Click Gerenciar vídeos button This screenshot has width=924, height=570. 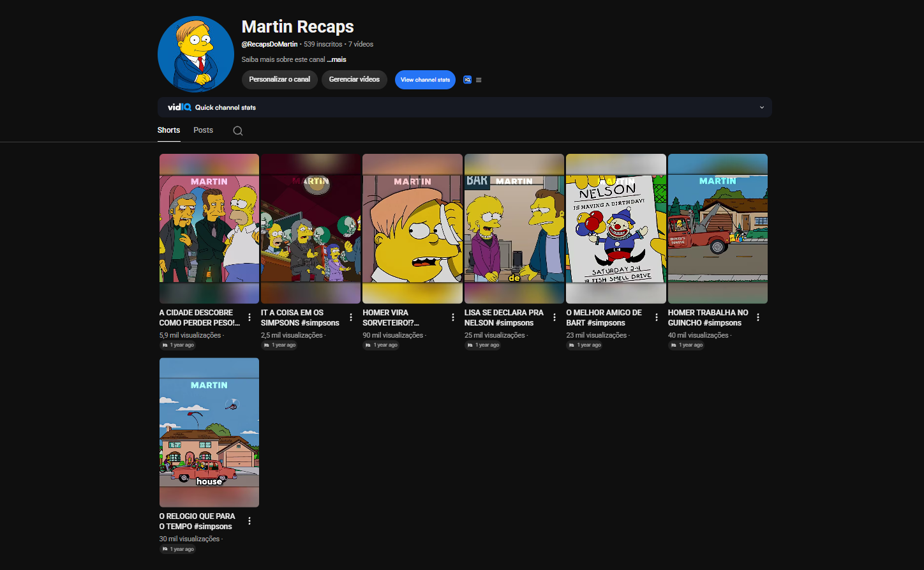pos(354,80)
